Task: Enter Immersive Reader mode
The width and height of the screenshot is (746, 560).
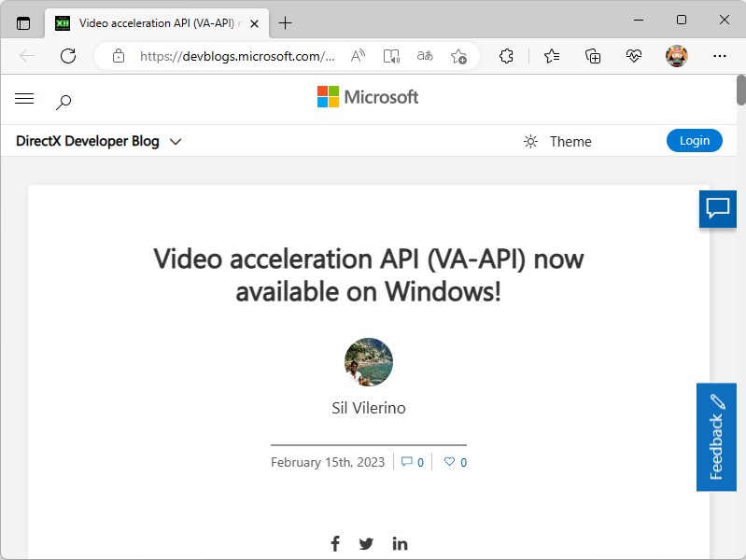Action: [x=391, y=56]
